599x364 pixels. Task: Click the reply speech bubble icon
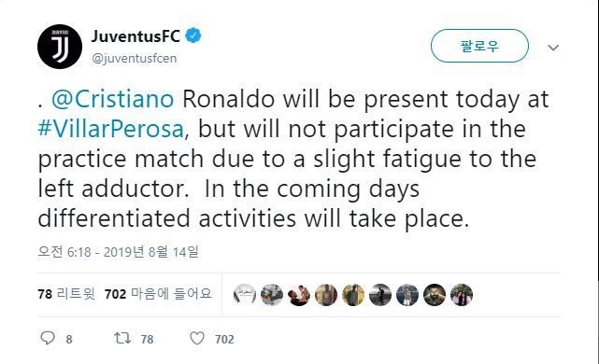(x=48, y=338)
